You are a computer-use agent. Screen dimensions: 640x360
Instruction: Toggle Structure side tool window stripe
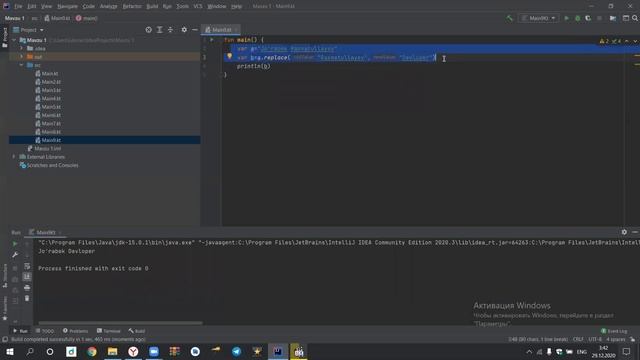[5, 276]
